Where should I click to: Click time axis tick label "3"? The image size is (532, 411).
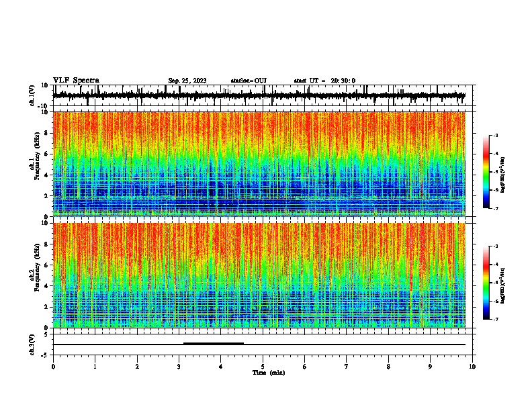point(179,367)
